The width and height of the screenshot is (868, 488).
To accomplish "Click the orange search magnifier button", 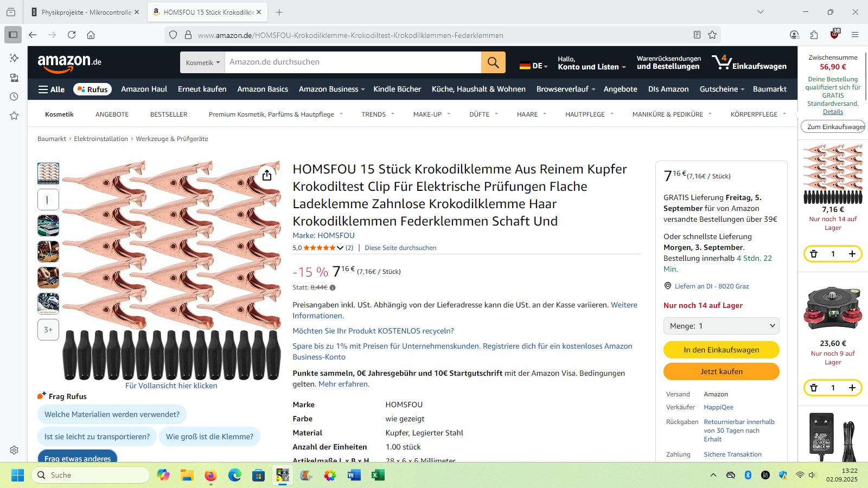I will tap(493, 62).
